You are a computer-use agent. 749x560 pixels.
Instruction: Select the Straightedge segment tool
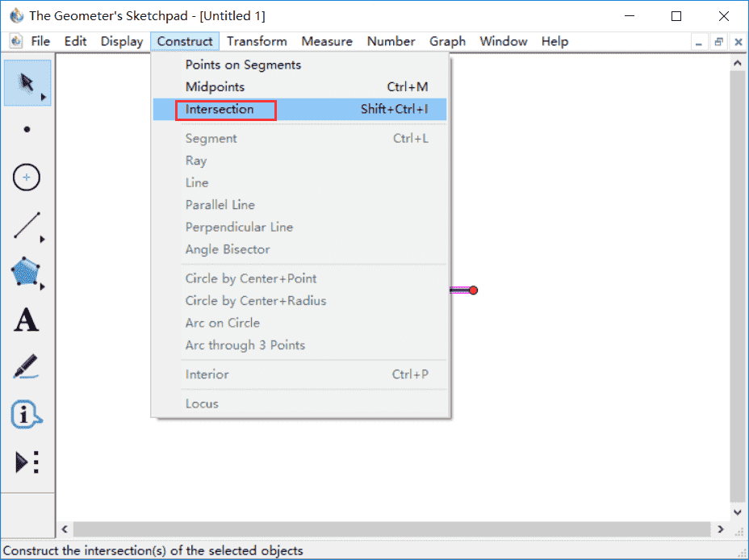pos(27,225)
